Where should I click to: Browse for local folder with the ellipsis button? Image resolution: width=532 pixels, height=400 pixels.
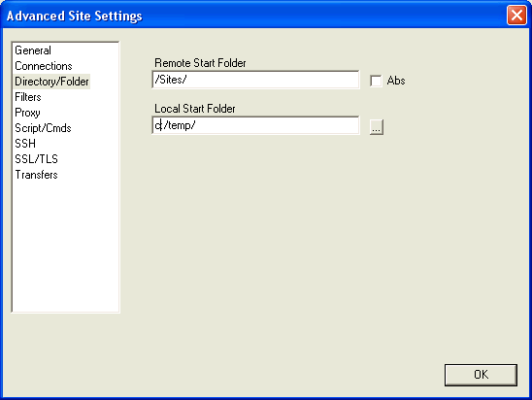[377, 127]
